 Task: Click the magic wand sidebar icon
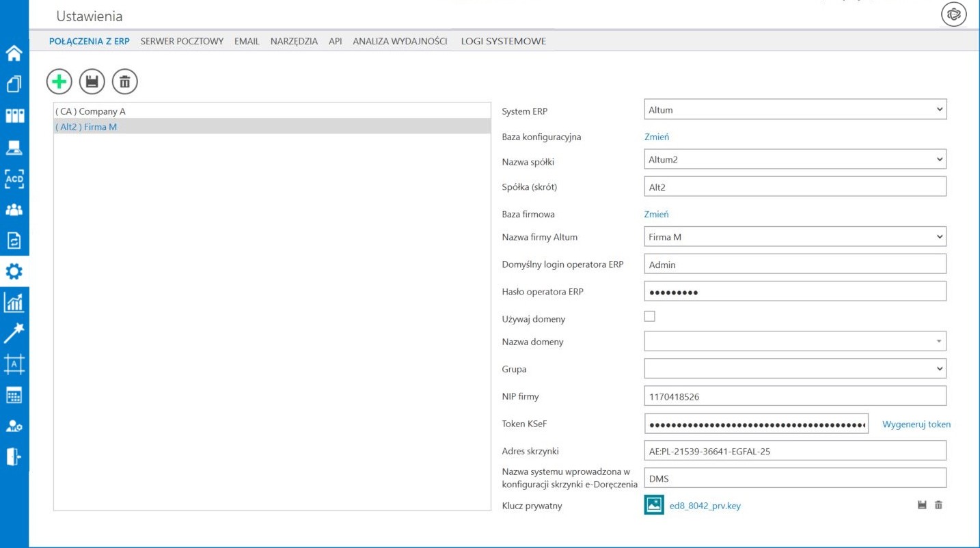[x=14, y=333]
